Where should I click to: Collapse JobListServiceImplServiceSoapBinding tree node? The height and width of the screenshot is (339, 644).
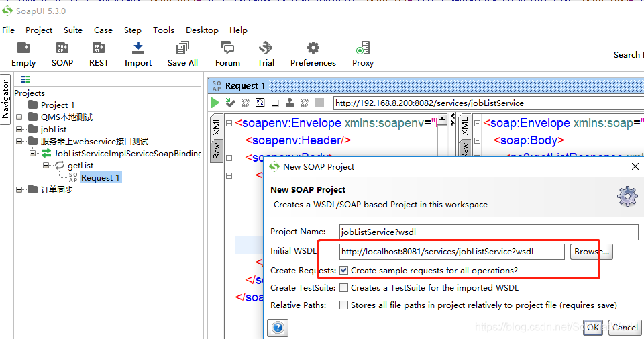tap(32, 153)
